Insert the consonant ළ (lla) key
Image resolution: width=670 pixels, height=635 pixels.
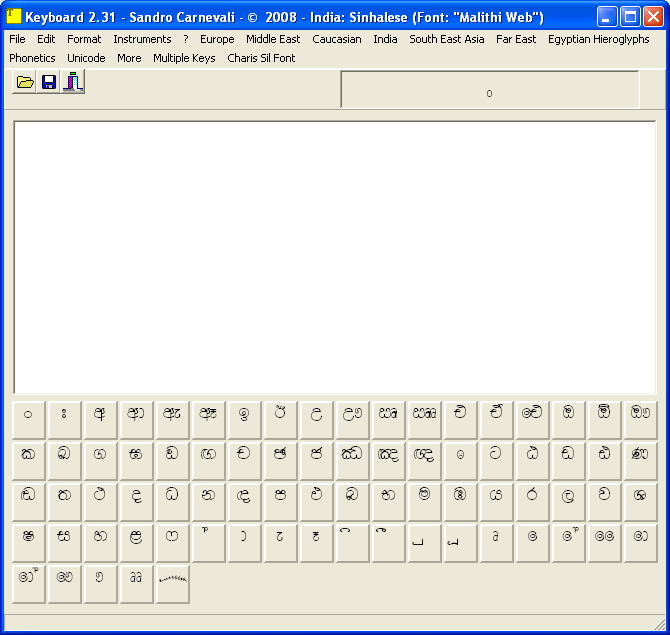pos(136,543)
